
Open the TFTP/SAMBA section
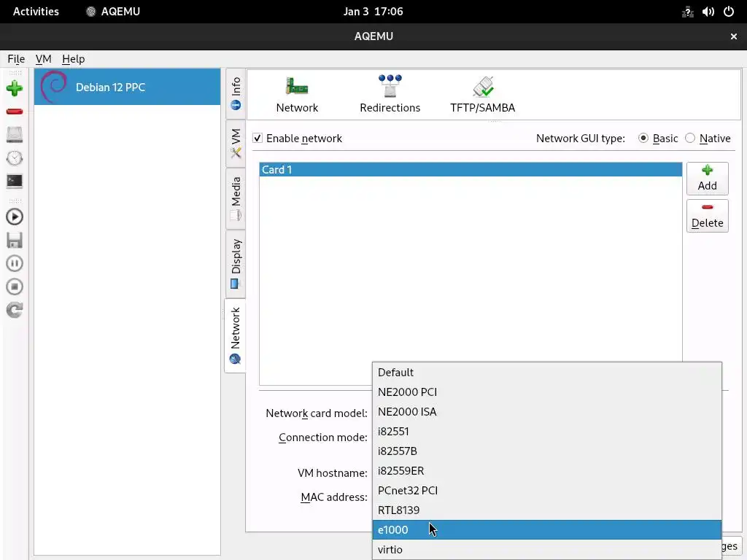[x=483, y=94]
